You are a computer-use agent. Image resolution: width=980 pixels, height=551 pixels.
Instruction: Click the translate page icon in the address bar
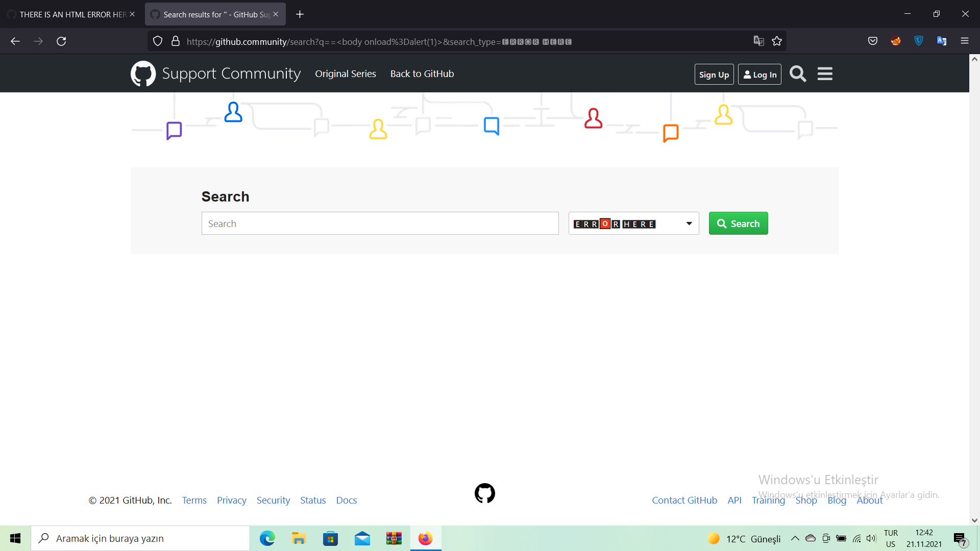tap(759, 41)
